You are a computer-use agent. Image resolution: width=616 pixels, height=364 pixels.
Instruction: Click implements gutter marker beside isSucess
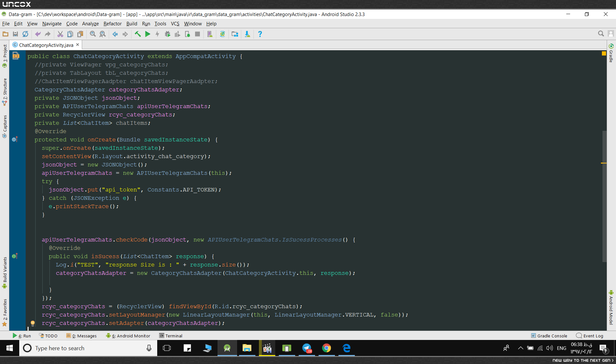click(15, 256)
